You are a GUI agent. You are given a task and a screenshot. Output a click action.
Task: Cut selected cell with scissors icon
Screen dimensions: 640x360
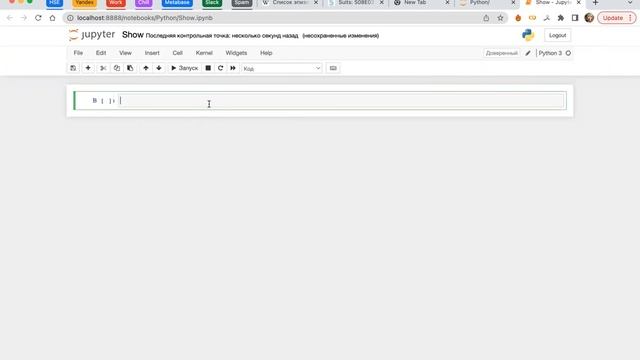coord(103,68)
